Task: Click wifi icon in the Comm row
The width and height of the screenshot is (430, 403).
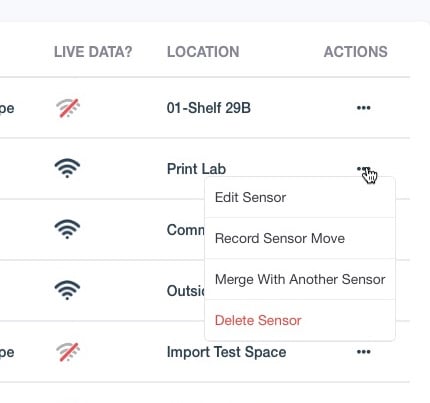Action: [x=67, y=229]
